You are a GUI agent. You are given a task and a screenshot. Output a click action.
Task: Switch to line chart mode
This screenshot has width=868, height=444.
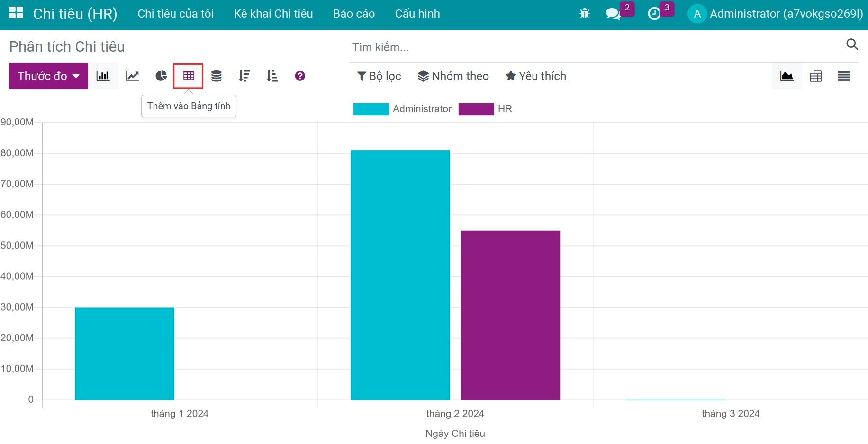[132, 76]
